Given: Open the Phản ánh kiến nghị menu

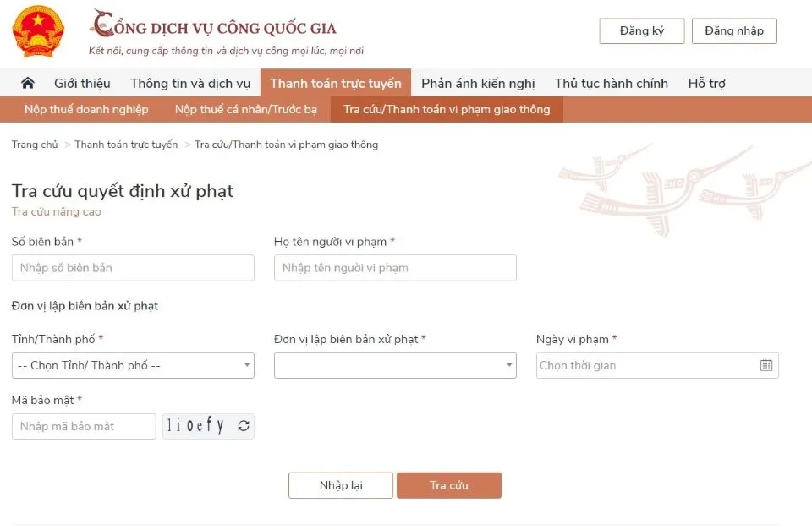Looking at the screenshot, I should 477,83.
